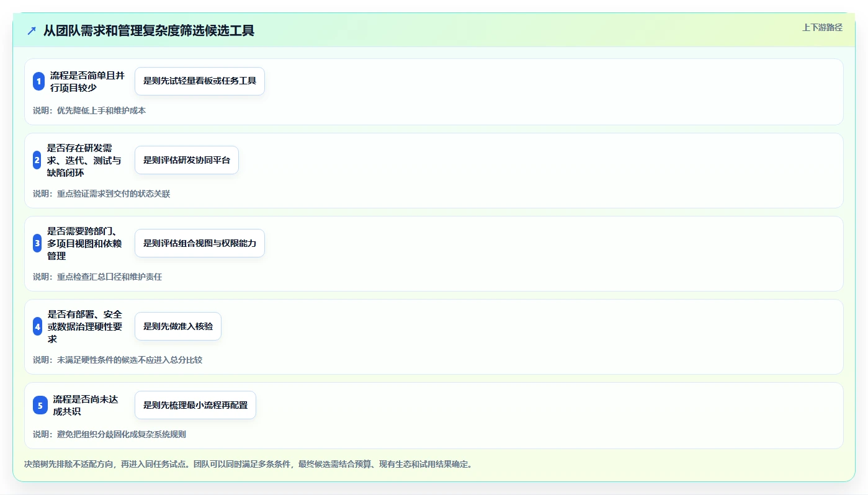Select step number 2 badge
Screen dimensions: 868x495
pyautogui.click(x=37, y=160)
